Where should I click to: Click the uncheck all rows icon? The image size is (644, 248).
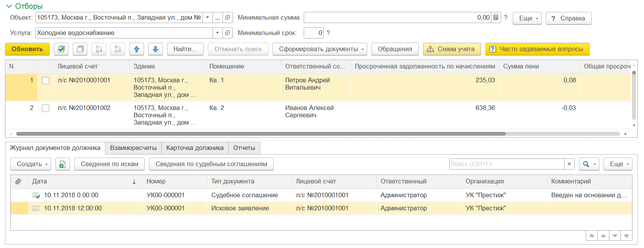(x=80, y=49)
